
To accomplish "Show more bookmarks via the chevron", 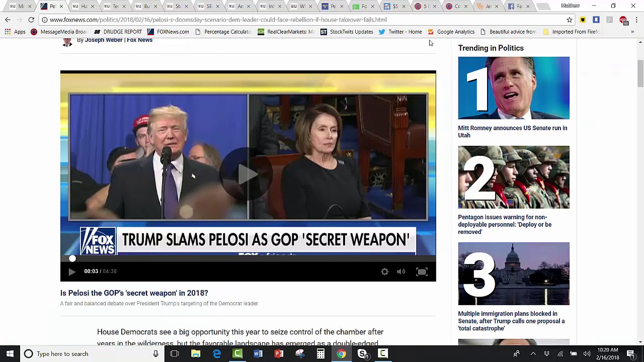I will point(632,32).
